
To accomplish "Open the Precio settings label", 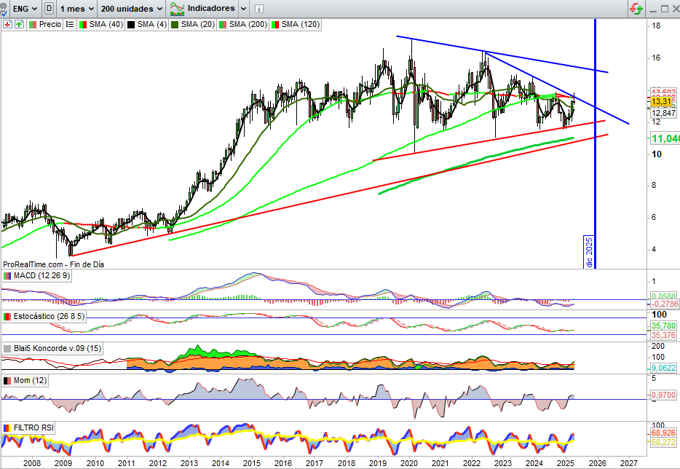I will click(x=49, y=25).
